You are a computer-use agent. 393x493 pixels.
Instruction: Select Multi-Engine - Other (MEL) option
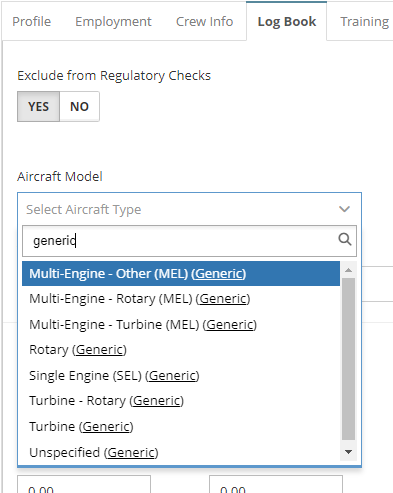(181, 274)
